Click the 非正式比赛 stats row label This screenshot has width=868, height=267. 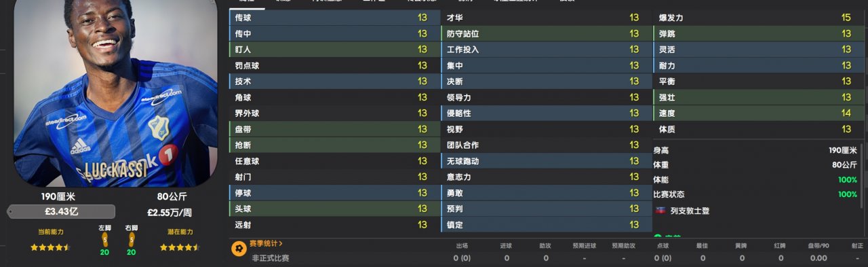point(270,258)
